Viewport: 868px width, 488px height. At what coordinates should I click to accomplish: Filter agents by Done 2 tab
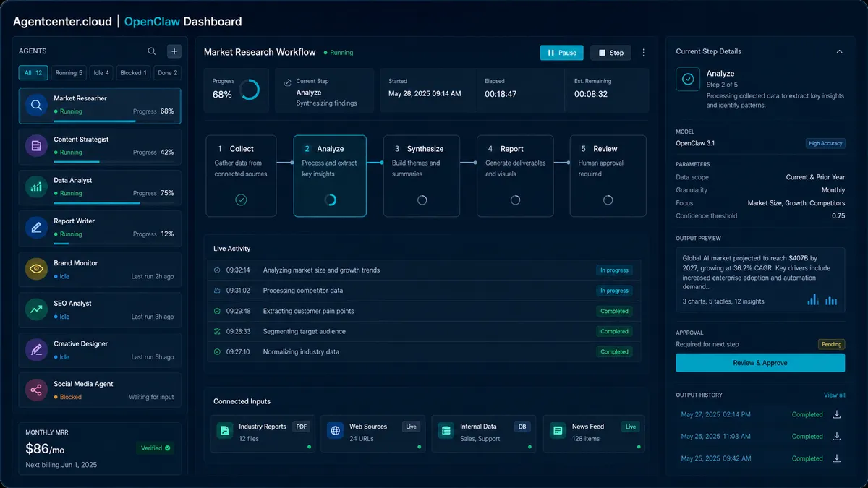tap(166, 72)
